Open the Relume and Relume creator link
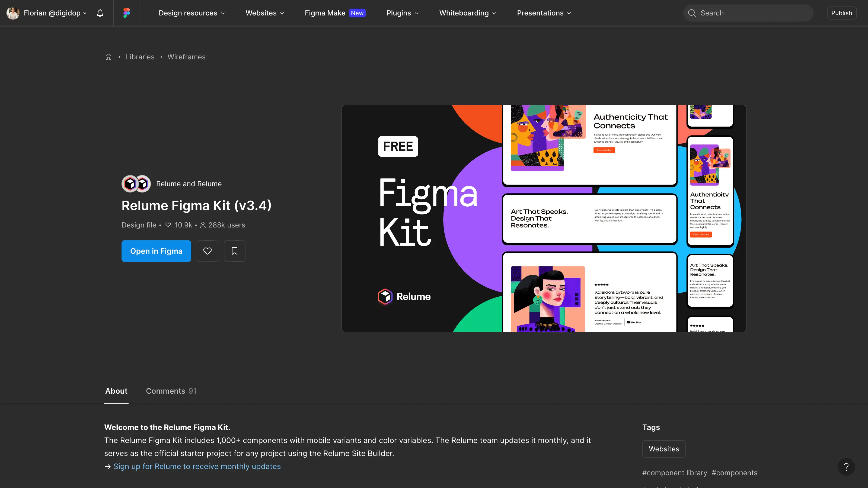868x488 pixels. pos(189,184)
